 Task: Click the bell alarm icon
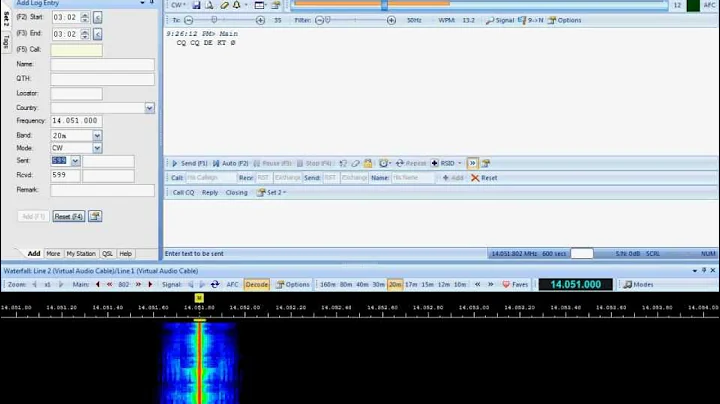[x=236, y=5]
